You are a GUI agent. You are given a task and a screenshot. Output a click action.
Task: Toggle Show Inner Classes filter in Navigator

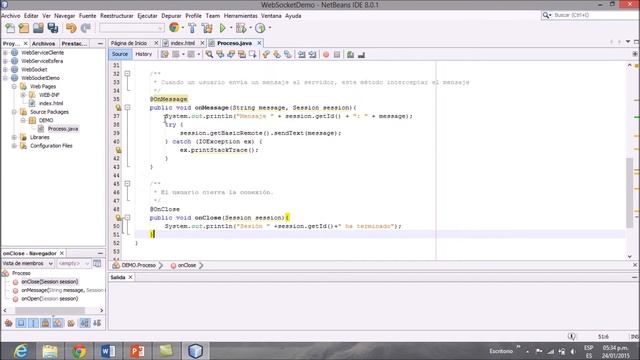tap(58, 323)
